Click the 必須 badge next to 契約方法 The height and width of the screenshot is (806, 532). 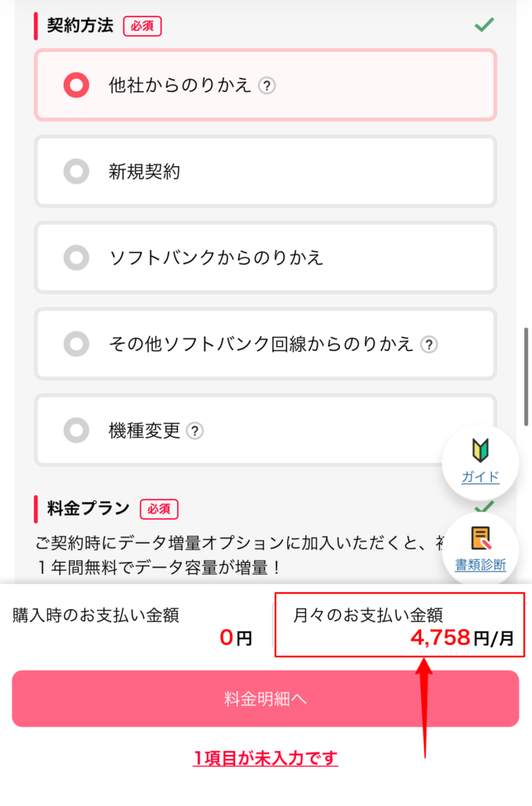(142, 26)
